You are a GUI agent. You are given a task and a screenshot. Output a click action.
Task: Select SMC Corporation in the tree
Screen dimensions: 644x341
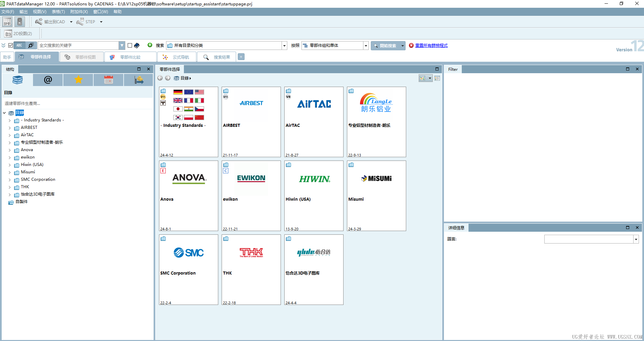coord(38,179)
